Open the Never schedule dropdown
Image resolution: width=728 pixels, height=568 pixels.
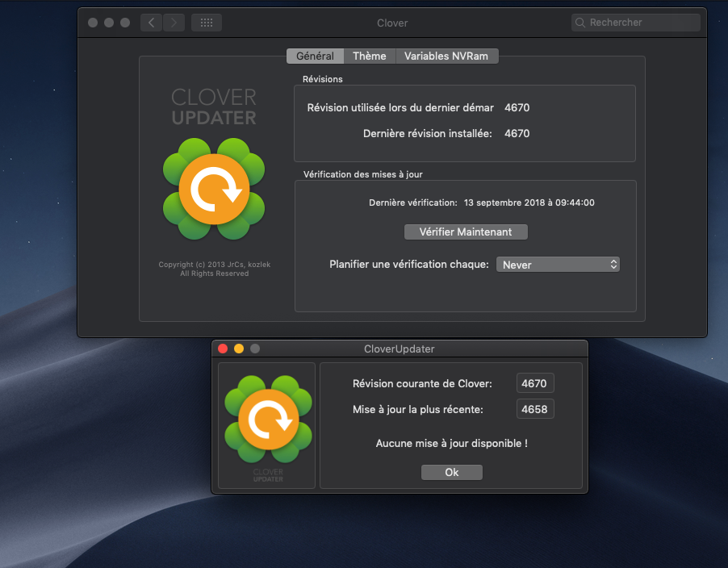[558, 265]
